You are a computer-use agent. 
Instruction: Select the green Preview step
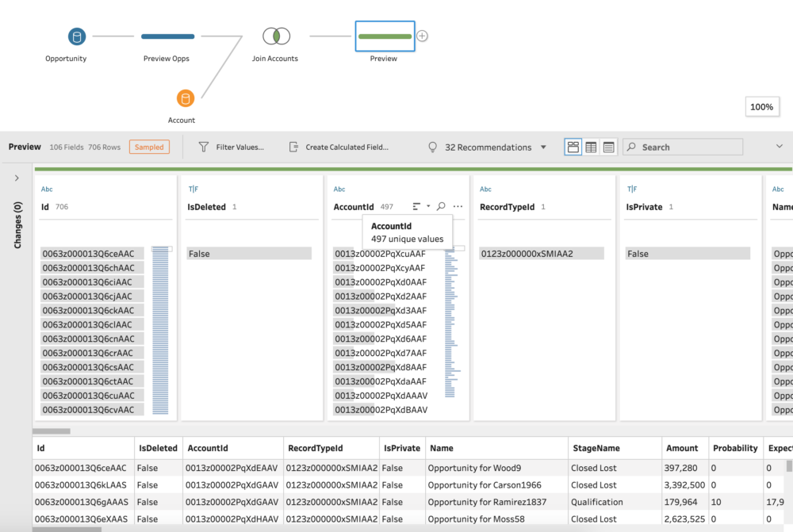(385, 36)
